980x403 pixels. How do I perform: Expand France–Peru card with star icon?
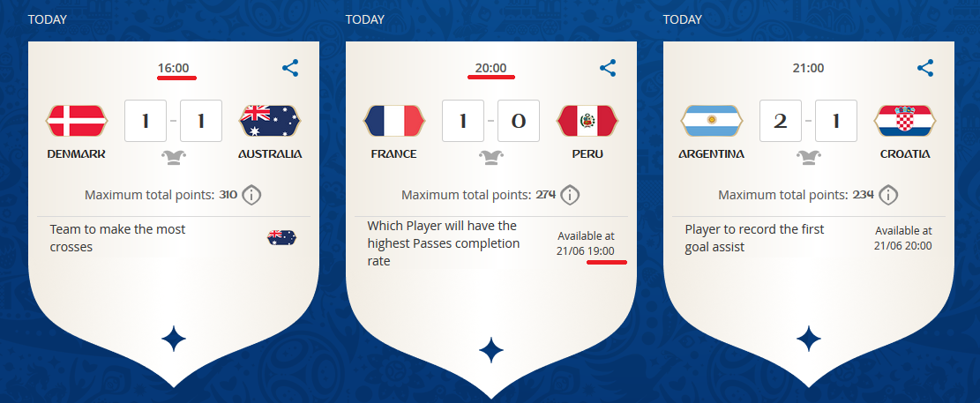491,350
